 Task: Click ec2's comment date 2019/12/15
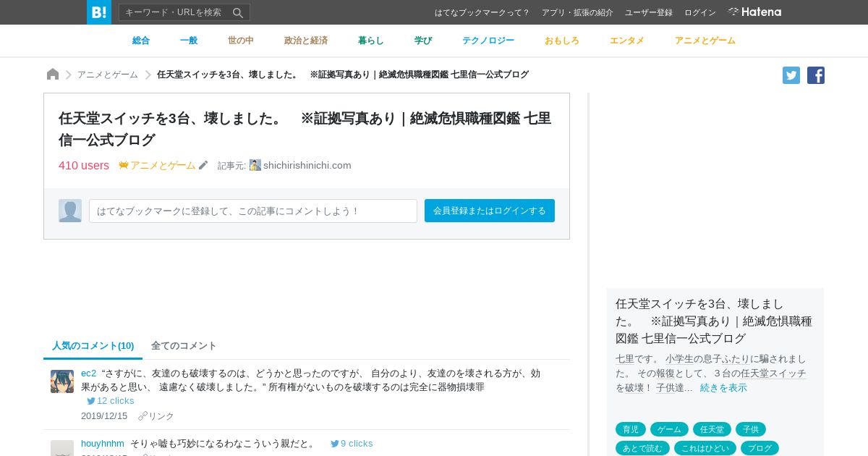point(104,416)
